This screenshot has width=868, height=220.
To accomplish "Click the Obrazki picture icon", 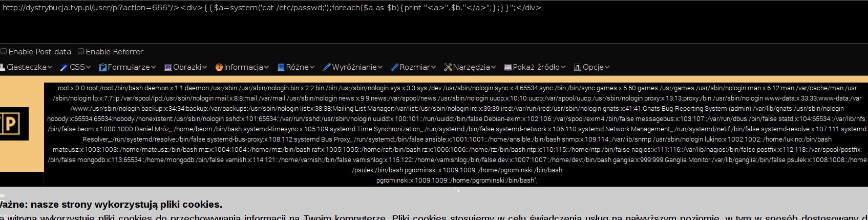I will [x=167, y=67].
